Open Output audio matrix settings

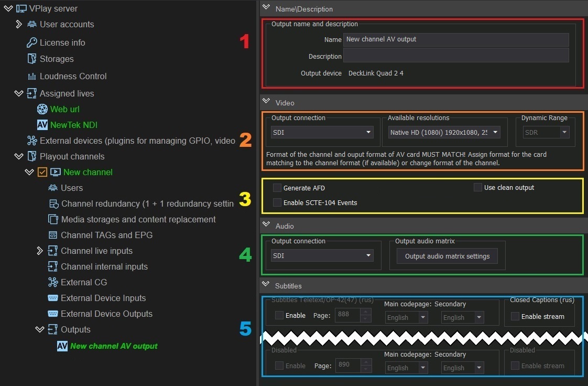447,256
